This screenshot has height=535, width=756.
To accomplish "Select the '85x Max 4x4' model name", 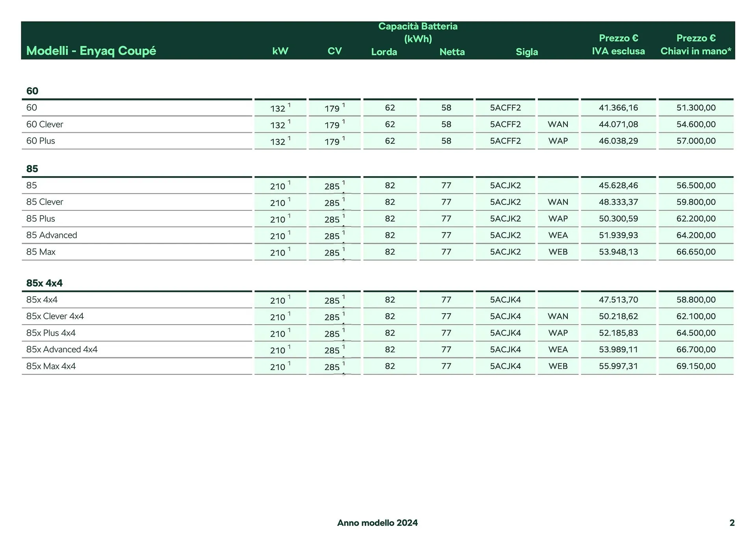I will 51,366.
